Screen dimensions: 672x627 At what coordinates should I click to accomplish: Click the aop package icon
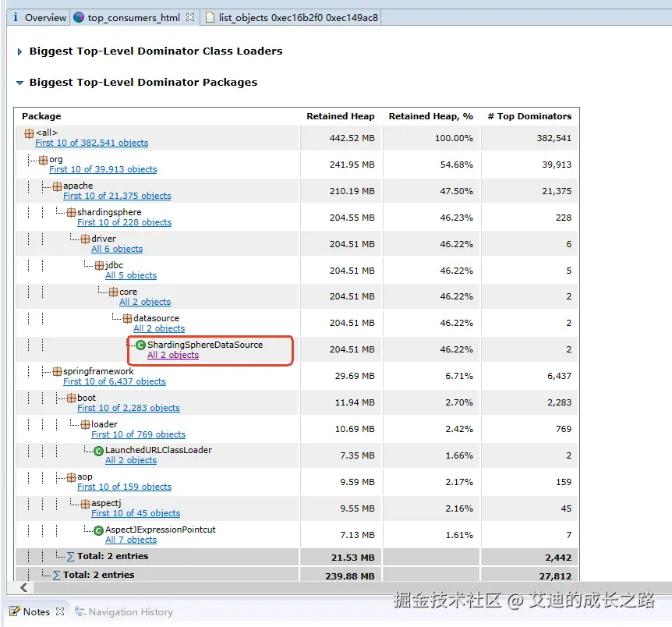[x=72, y=477]
